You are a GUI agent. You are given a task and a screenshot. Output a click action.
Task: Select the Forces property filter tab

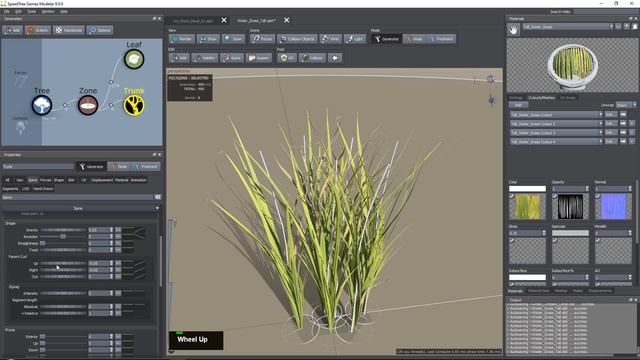click(45, 180)
